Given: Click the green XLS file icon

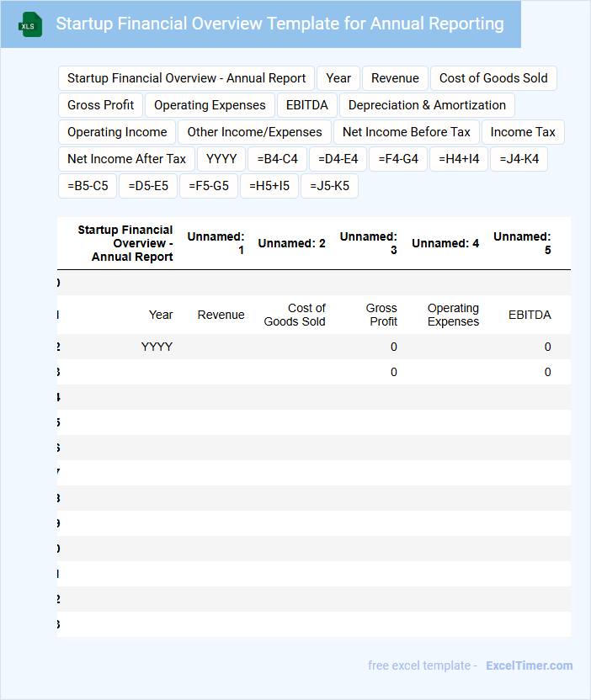Looking at the screenshot, I should pos(30,24).
